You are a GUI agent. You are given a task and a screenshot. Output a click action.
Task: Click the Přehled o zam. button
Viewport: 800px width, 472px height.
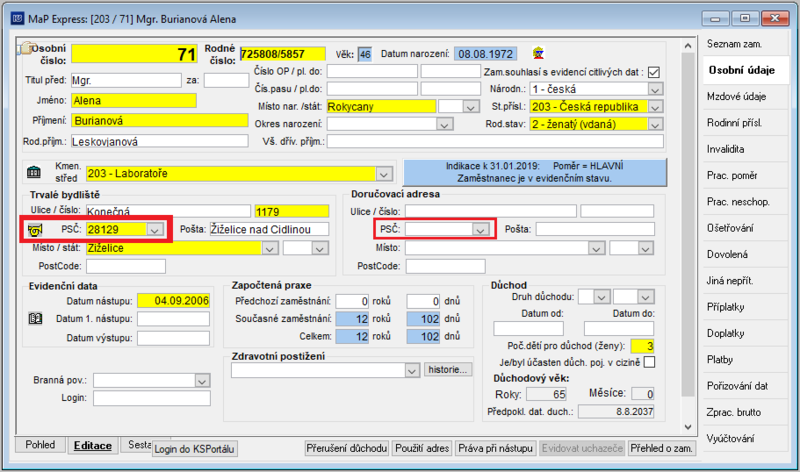(662, 449)
